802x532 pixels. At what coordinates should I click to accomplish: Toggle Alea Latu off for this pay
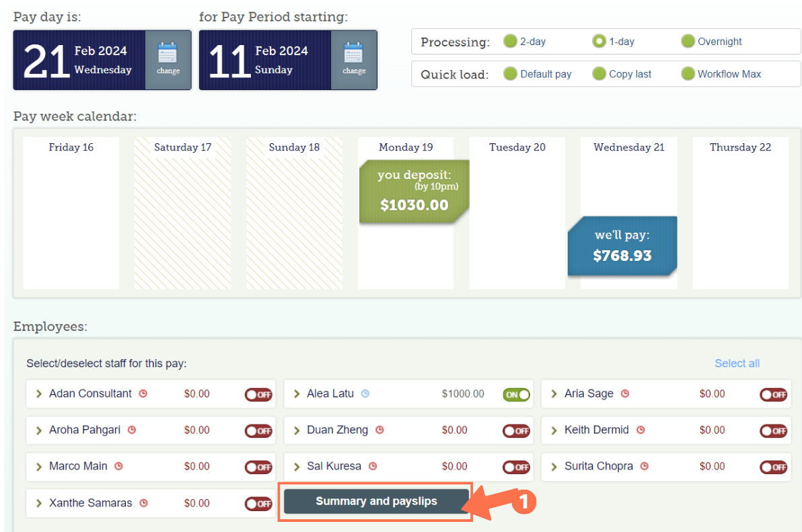coord(515,395)
